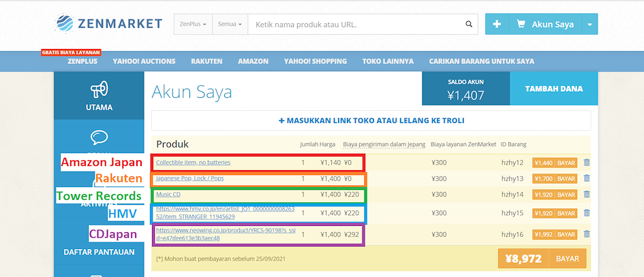
Task: Click Biaya layanan ZenMarket column header
Action: (463, 144)
